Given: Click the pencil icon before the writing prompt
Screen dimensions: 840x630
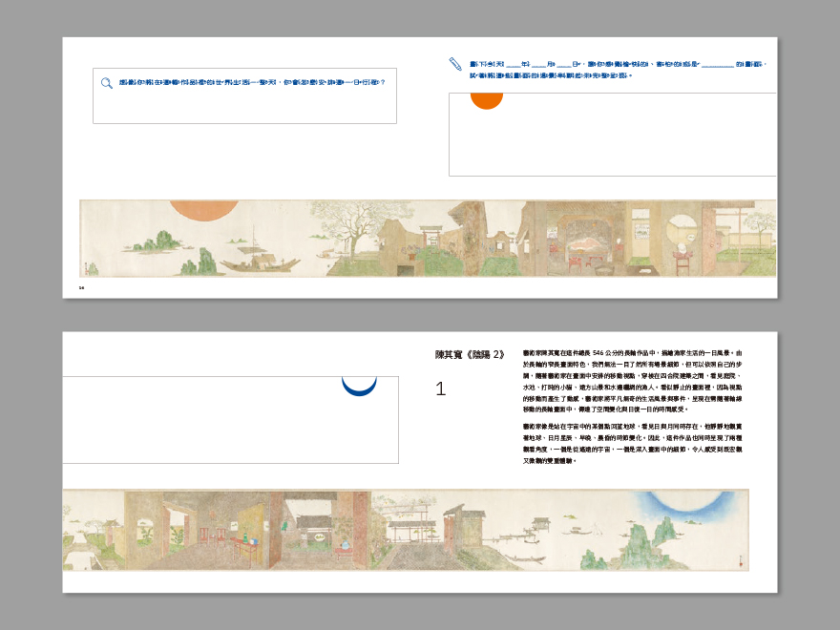Looking at the screenshot, I should [x=455, y=64].
